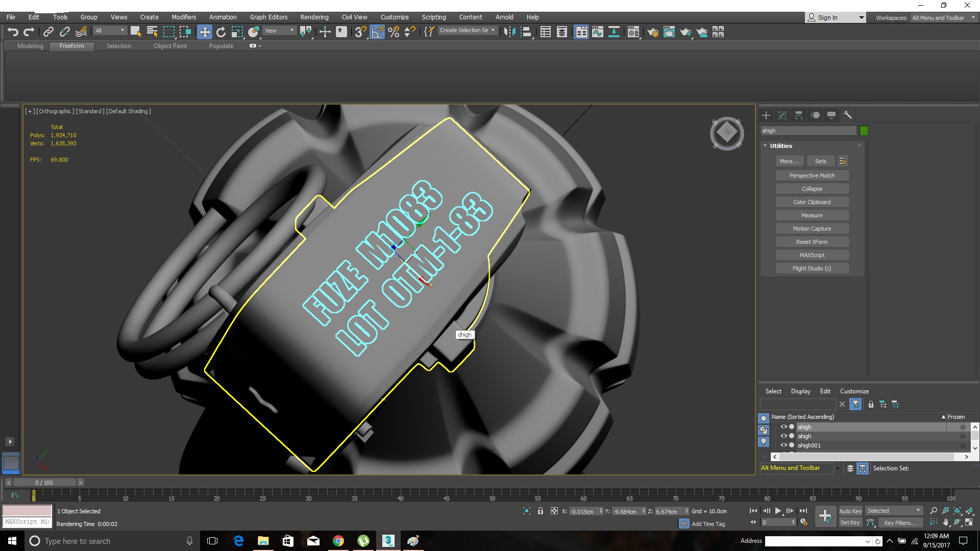
Task: Toggle Selection Lock padlock in status bar
Action: point(540,511)
